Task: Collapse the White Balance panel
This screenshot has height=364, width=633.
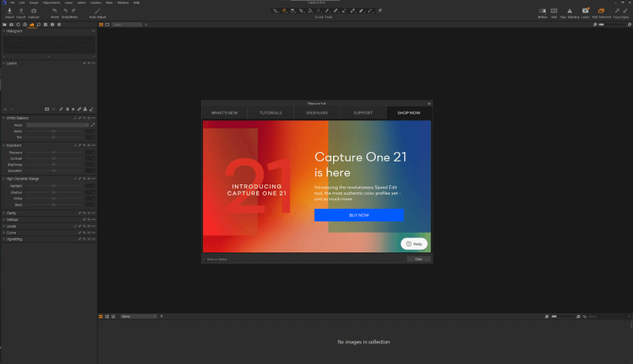Action: click(4, 118)
